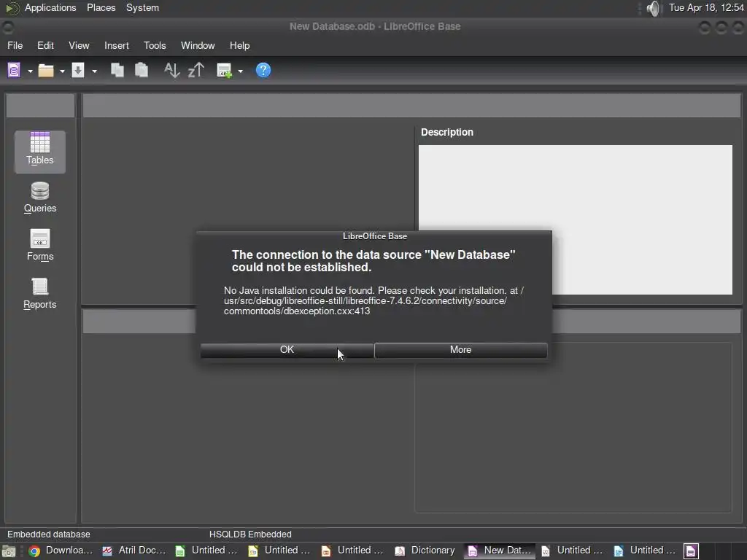The image size is (747, 560).
Task: Click the clock showing Tue Apr 18
Action: click(706, 7)
